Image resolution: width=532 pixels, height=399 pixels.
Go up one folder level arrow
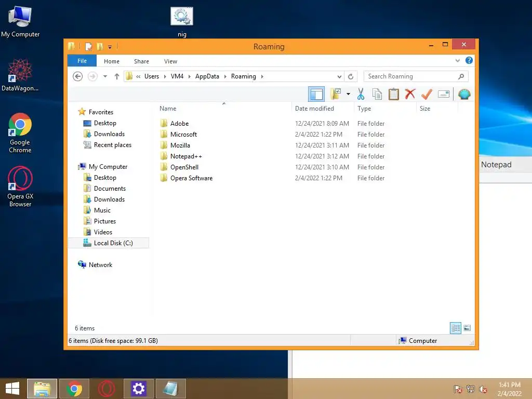[117, 76]
